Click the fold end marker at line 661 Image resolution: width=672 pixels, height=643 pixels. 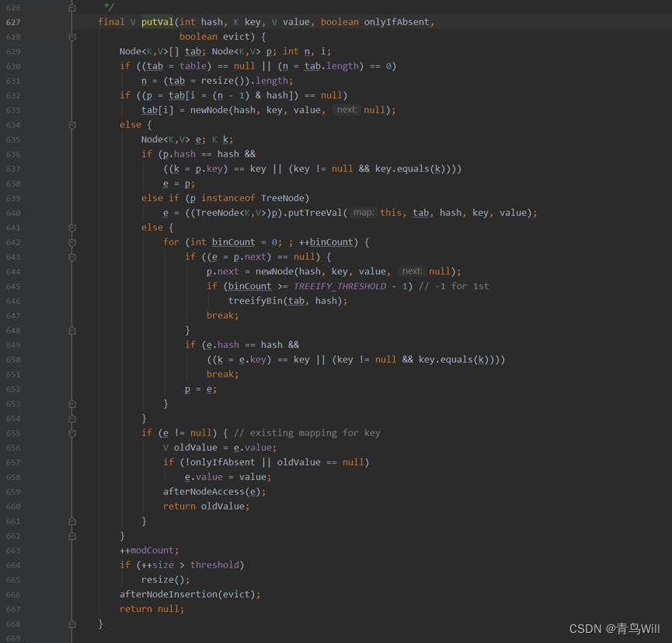72,521
